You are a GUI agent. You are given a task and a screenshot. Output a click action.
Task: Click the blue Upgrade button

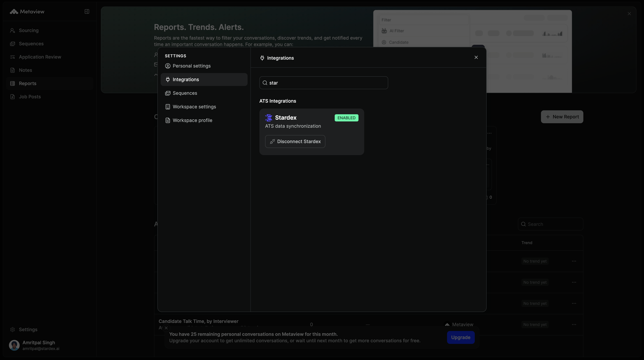[461, 337]
